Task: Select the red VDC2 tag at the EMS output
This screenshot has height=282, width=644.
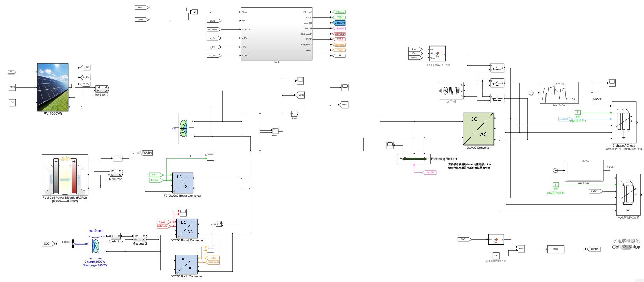Action: click(339, 39)
